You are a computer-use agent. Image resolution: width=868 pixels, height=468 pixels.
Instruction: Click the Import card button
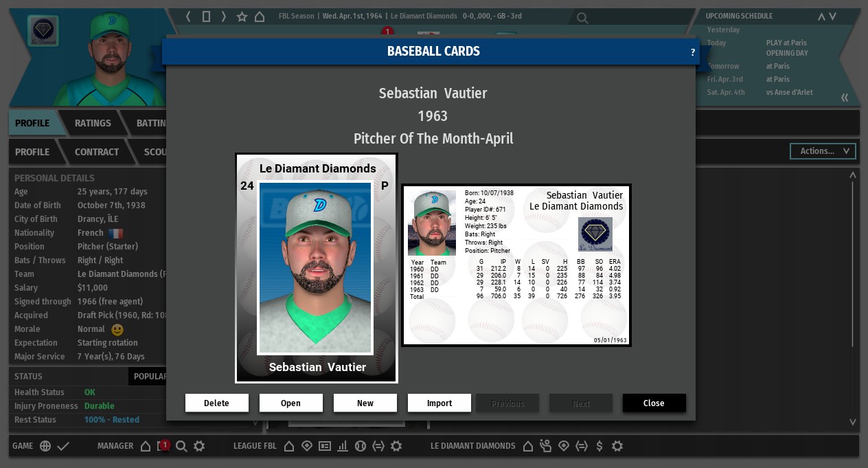(x=439, y=403)
